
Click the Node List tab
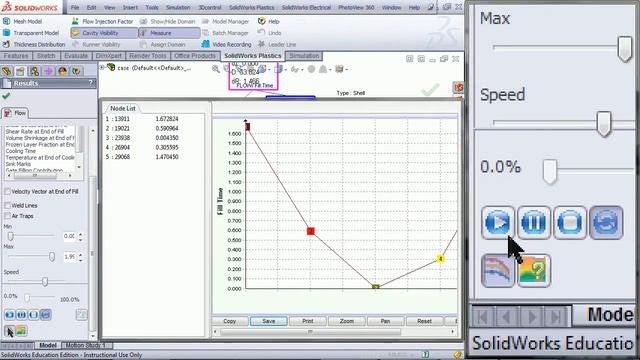pos(122,108)
